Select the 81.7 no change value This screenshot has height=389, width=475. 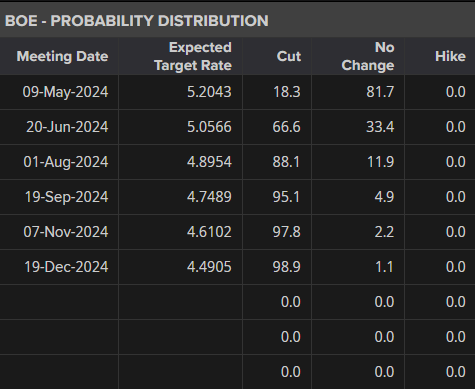pos(380,92)
